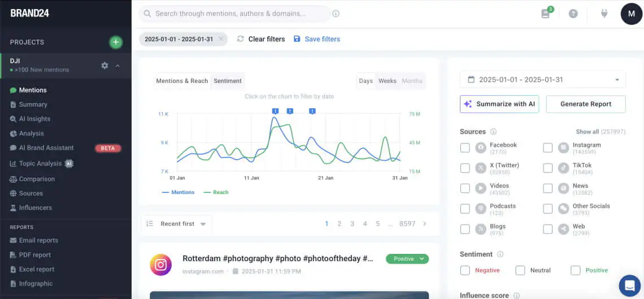Collapse the DJI project chevron
This screenshot has width=644, height=299.
click(x=118, y=65)
